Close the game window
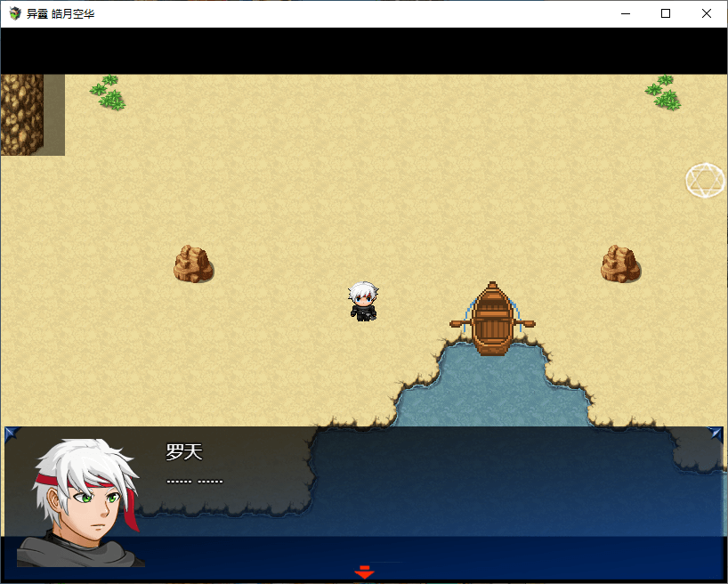Image resolution: width=728 pixels, height=584 pixels. point(707,13)
